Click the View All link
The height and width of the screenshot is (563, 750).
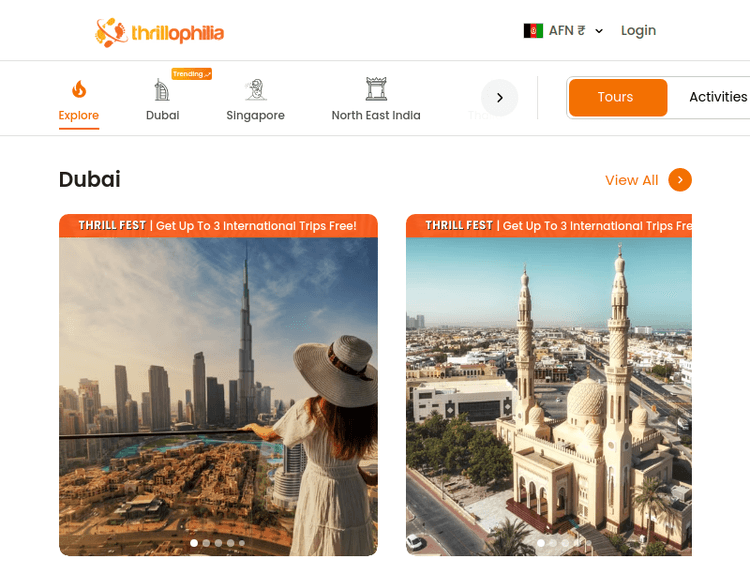tap(631, 180)
